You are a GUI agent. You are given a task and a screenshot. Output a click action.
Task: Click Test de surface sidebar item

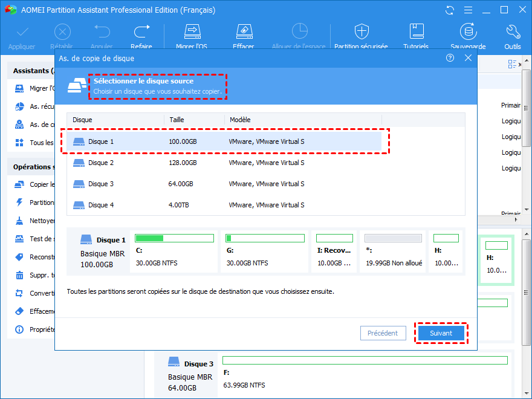coord(34,239)
